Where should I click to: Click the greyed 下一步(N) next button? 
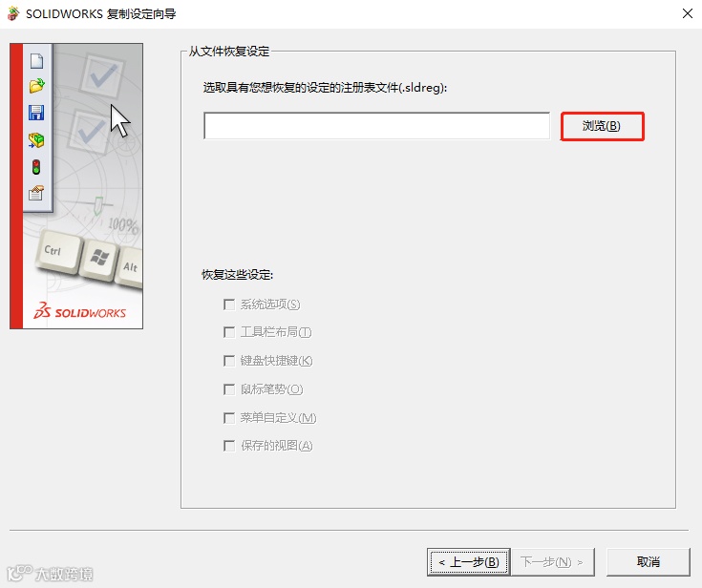pyautogui.click(x=553, y=561)
